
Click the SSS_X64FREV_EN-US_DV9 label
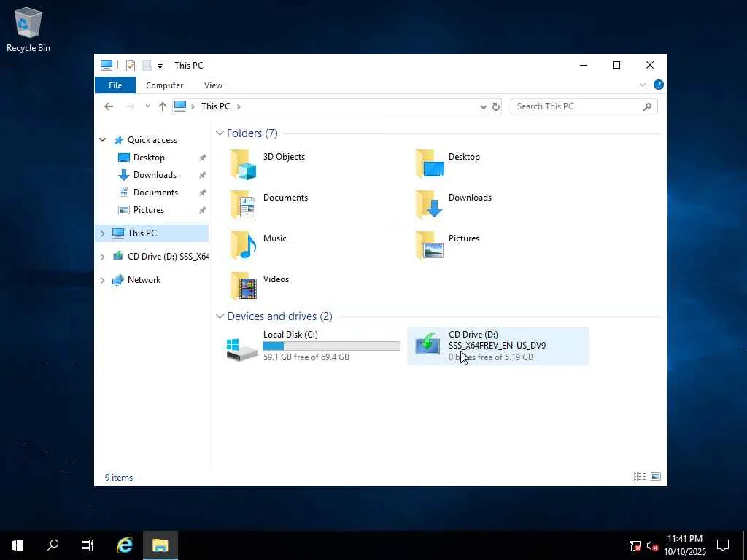(x=497, y=346)
